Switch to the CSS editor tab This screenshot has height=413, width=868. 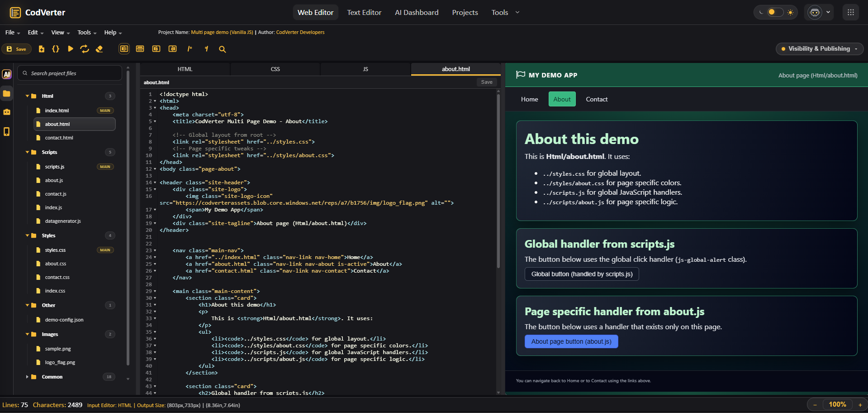coord(275,69)
